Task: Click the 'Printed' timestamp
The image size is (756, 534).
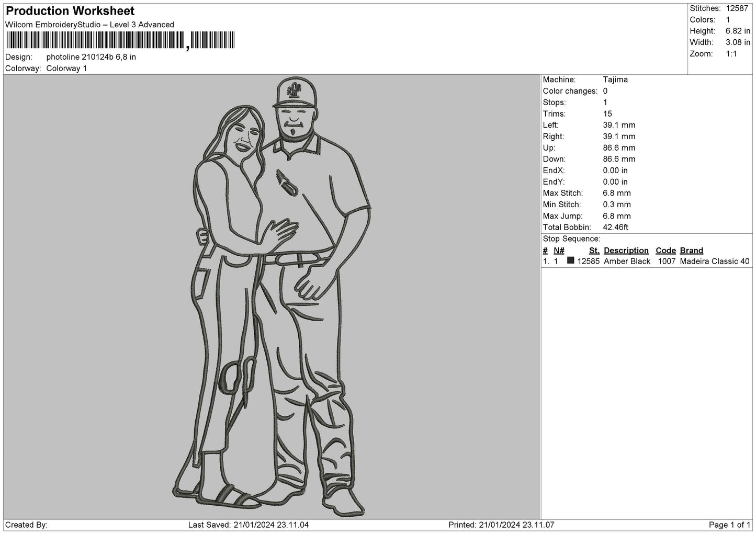Action: [501, 525]
